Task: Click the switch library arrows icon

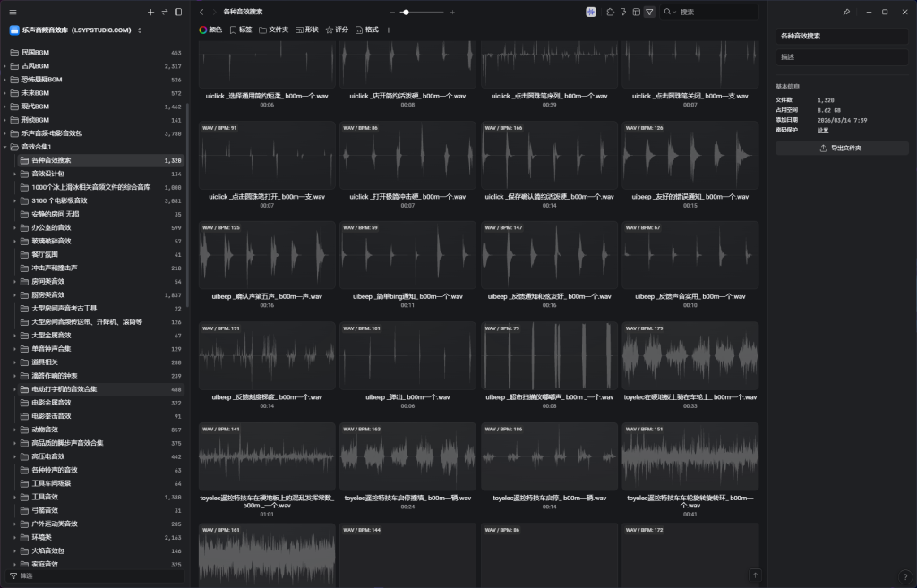Action: coord(164,12)
